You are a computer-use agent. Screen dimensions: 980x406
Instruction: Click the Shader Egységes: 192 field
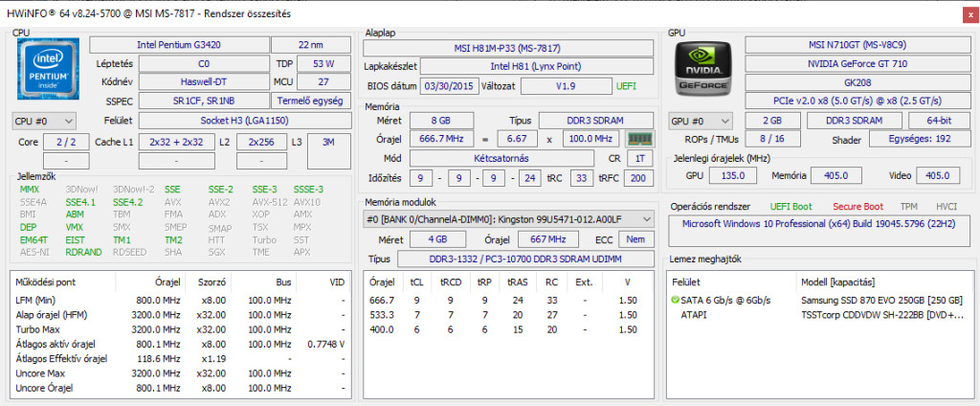920,140
